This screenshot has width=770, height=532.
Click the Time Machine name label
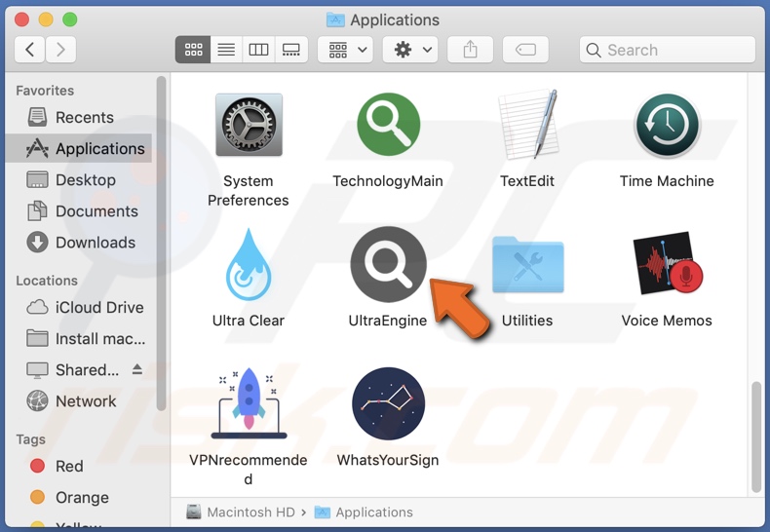(667, 181)
